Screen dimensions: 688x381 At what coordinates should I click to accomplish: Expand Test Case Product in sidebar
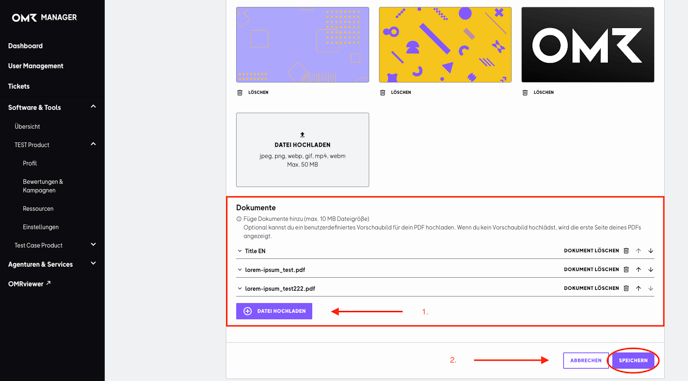[93, 244]
